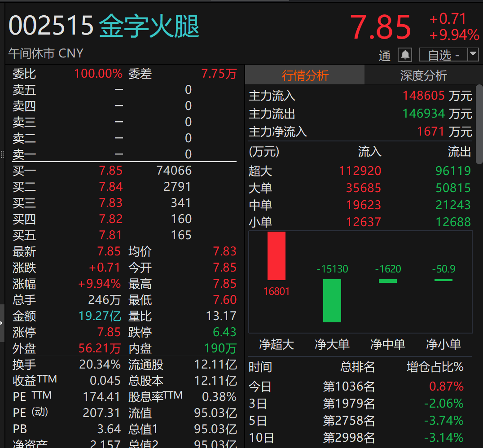Click the 净中单 bar in the chart
483x448 pixels.
(x=388, y=280)
